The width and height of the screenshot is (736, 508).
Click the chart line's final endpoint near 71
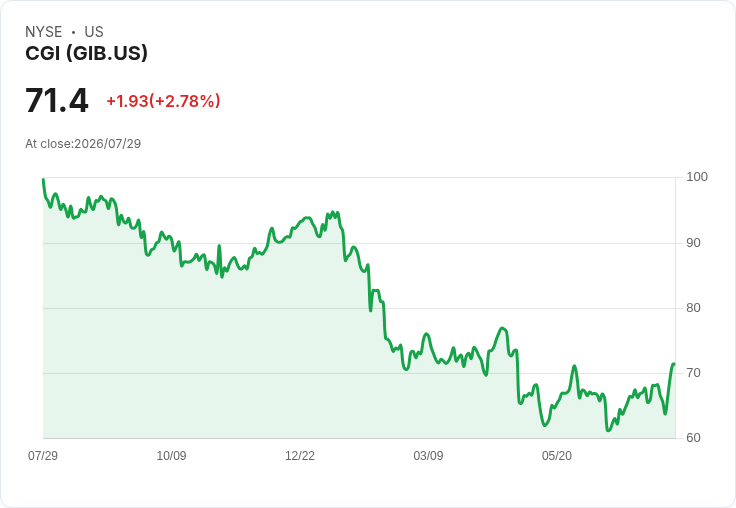674,364
